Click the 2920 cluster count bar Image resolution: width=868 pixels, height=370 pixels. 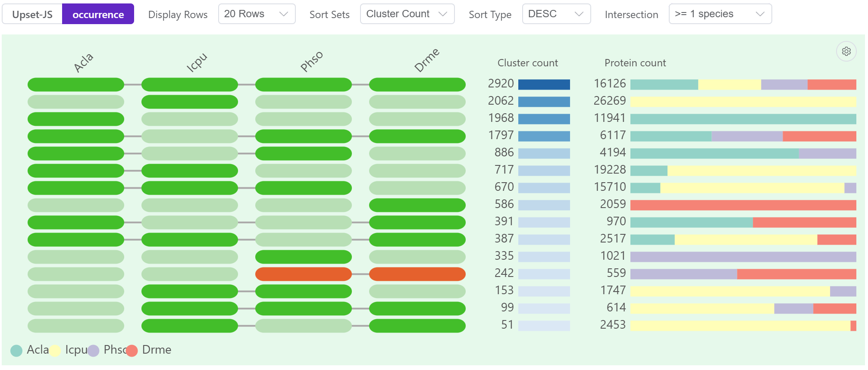(544, 84)
